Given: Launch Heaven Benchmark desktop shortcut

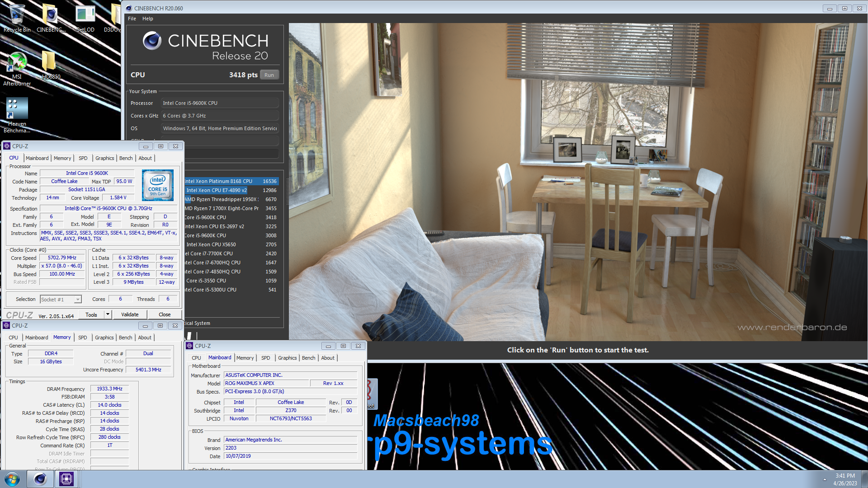Looking at the screenshot, I should point(17,115).
